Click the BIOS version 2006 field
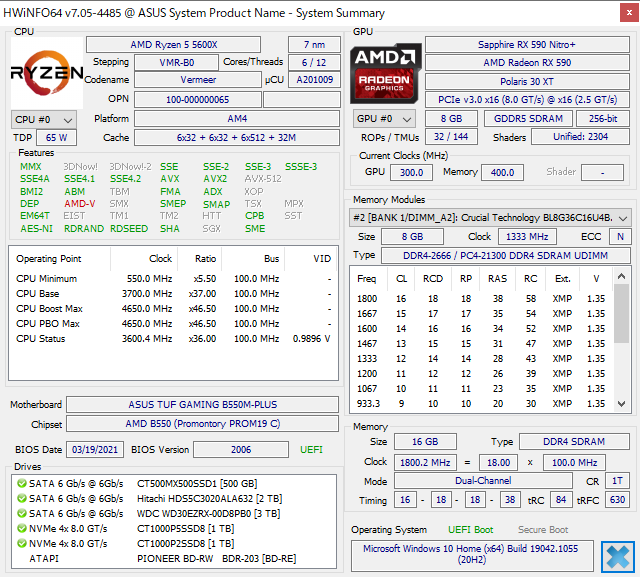Screen dimensions: 640x577 (241, 450)
